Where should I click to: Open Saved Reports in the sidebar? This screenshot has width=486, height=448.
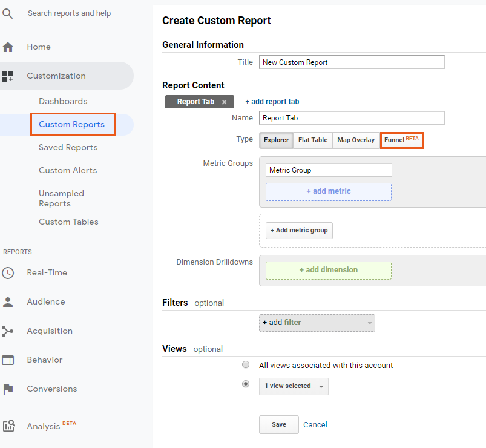tap(68, 147)
